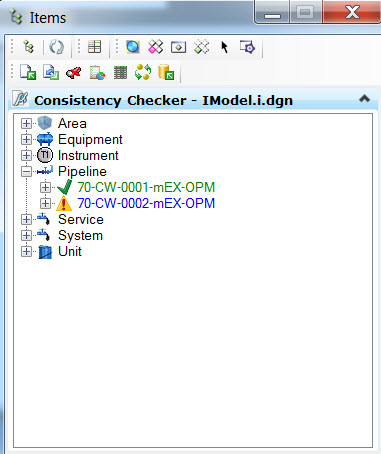Click the pink diamond tiles icon
The image size is (381, 454).
click(156, 47)
